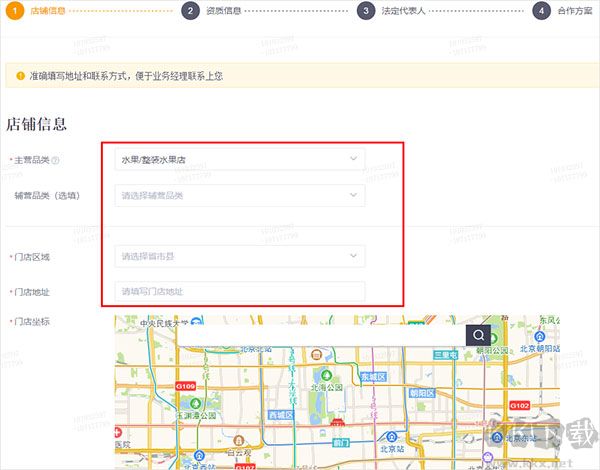Click the step 2 circle for 资质信息
Screen dimensions: 600x470
coord(190,11)
